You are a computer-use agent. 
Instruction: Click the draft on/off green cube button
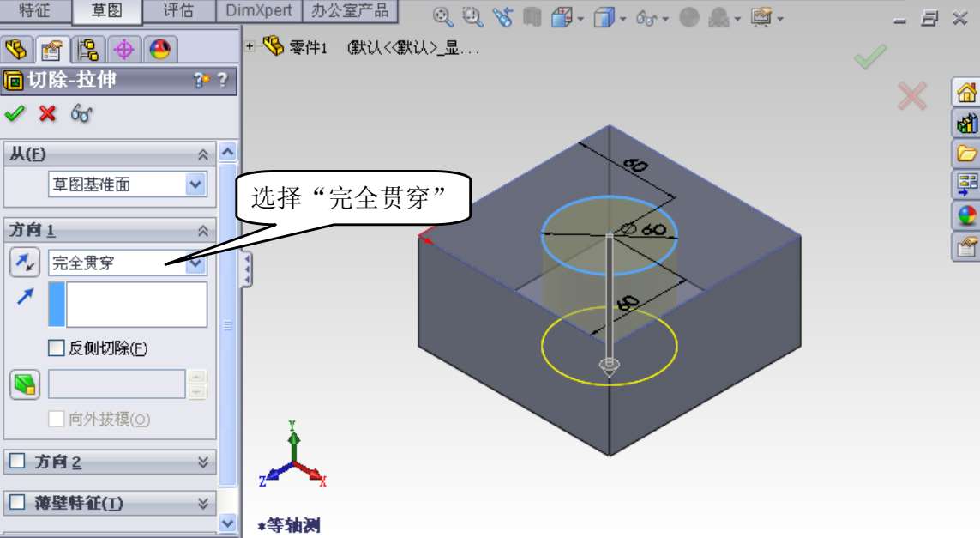[25, 385]
